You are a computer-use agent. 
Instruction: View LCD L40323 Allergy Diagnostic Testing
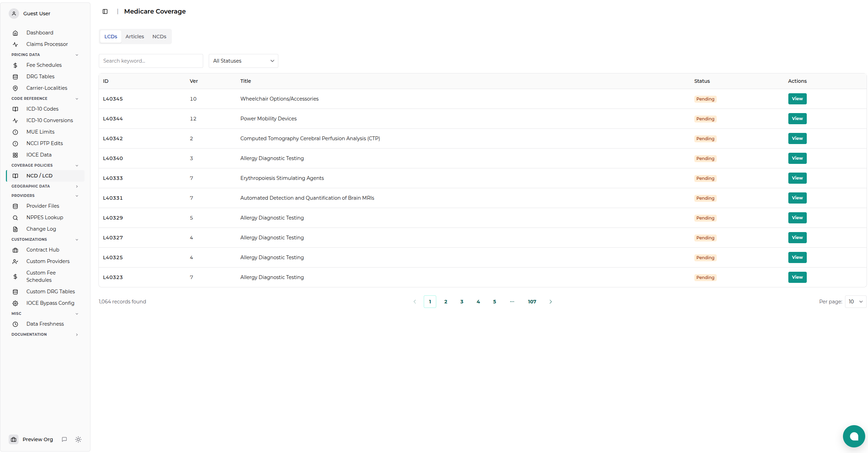(x=797, y=277)
